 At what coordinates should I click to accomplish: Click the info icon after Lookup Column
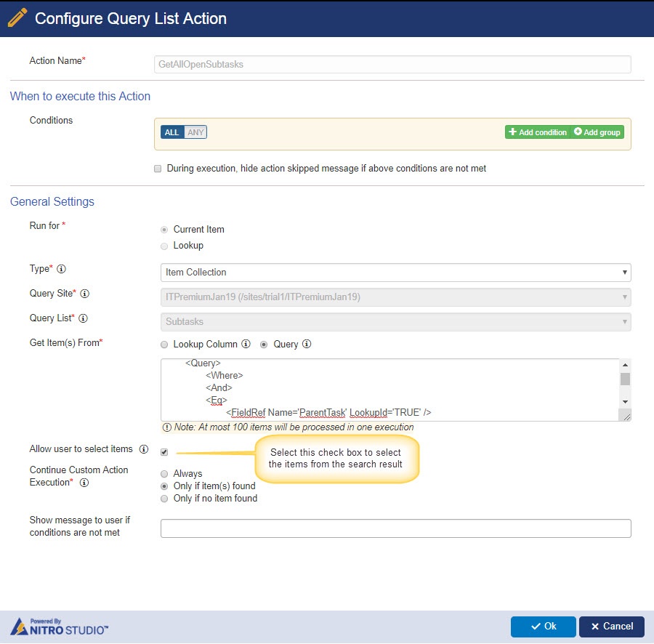246,345
